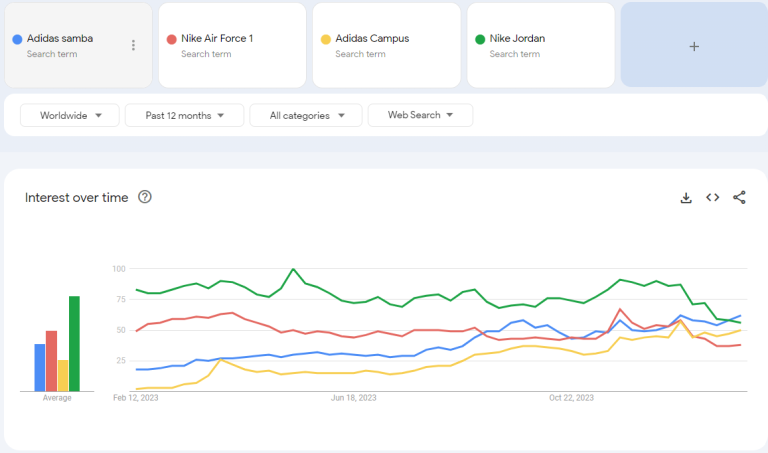Expand the All categories dropdown
The height and width of the screenshot is (453, 768).
click(x=305, y=115)
